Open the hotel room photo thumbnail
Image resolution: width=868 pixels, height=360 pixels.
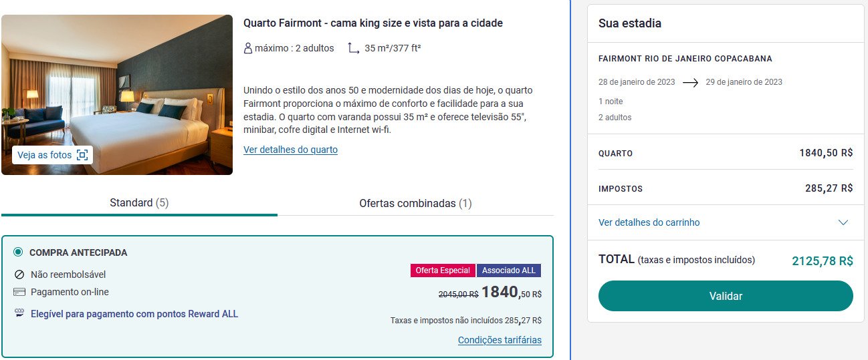(117, 95)
